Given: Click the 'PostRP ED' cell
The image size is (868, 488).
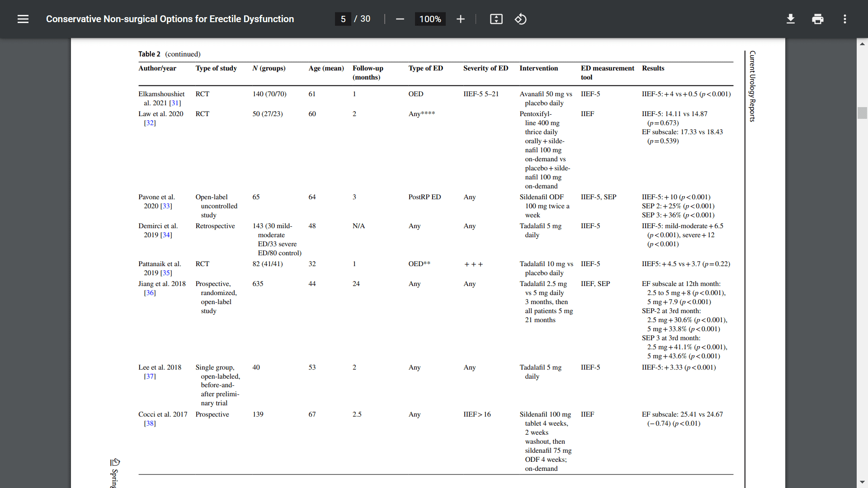Looking at the screenshot, I should pyautogui.click(x=425, y=197).
